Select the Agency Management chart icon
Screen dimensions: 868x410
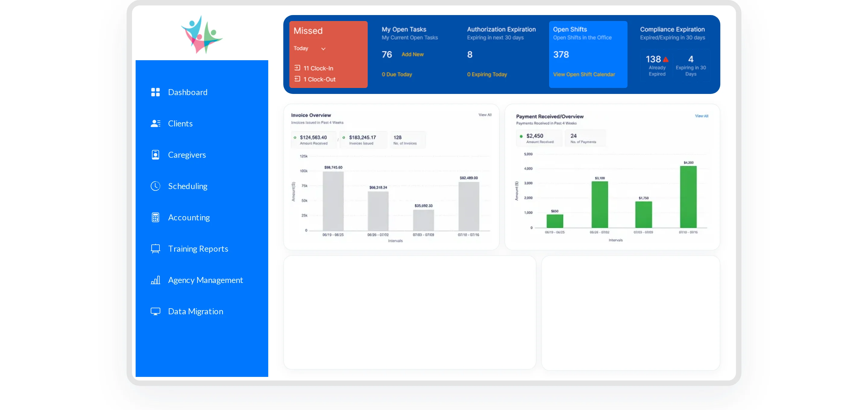tap(155, 280)
